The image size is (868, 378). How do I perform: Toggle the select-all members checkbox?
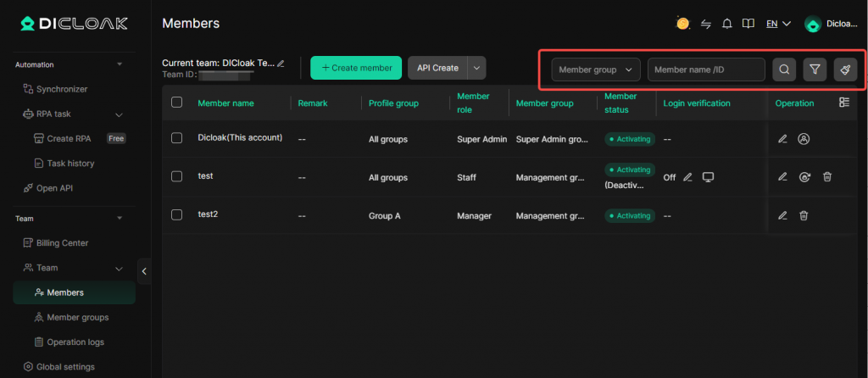click(x=176, y=103)
